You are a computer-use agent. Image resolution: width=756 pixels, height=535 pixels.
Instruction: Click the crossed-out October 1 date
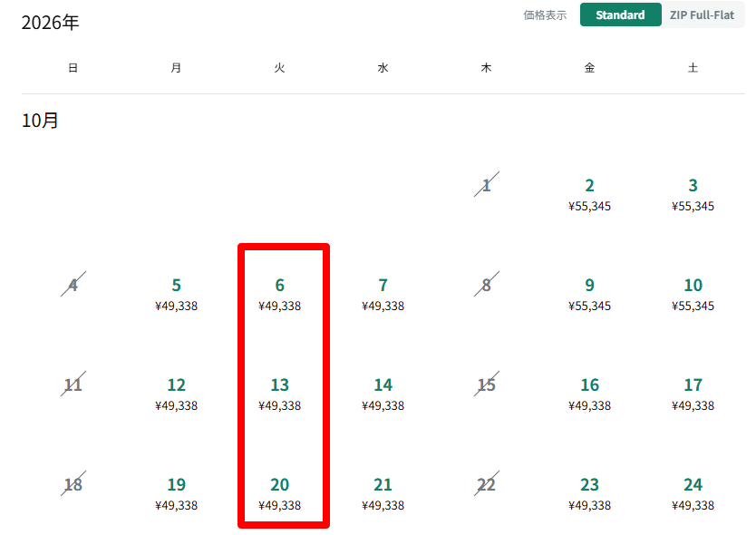[x=487, y=186]
